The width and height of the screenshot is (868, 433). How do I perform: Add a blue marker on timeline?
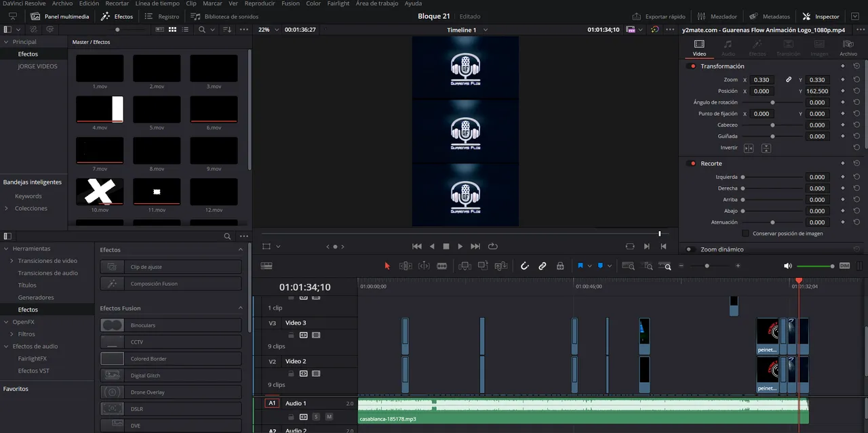[x=601, y=266]
